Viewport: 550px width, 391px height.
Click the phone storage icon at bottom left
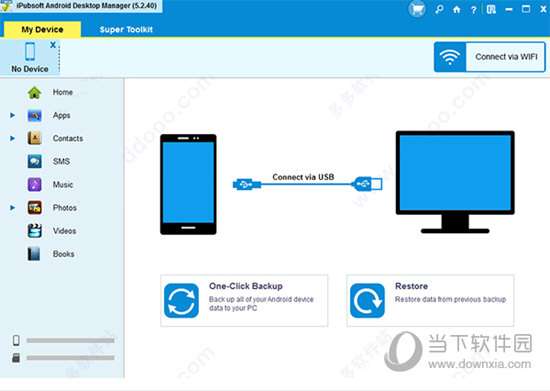coord(16,340)
